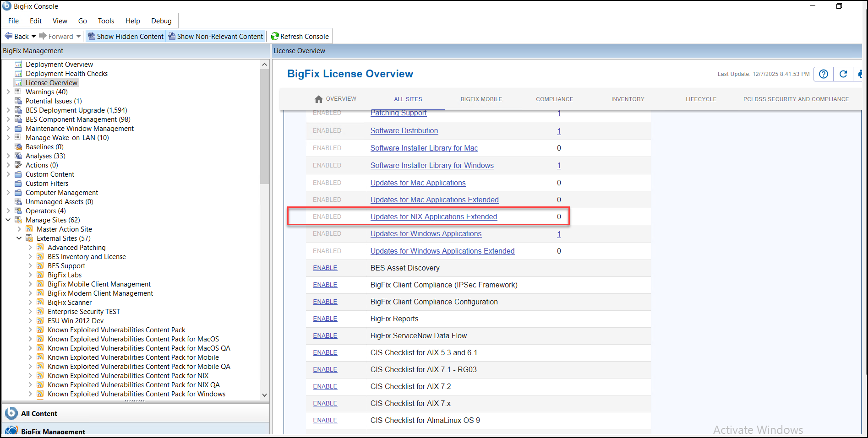
Task: Click subscribed count for Software Installer Library for Windows
Action: (x=559, y=166)
